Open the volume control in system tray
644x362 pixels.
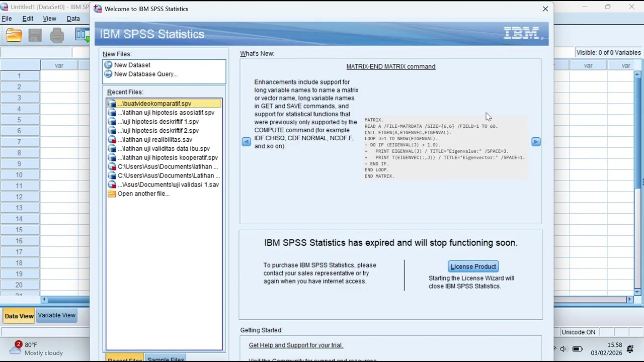[x=563, y=349]
